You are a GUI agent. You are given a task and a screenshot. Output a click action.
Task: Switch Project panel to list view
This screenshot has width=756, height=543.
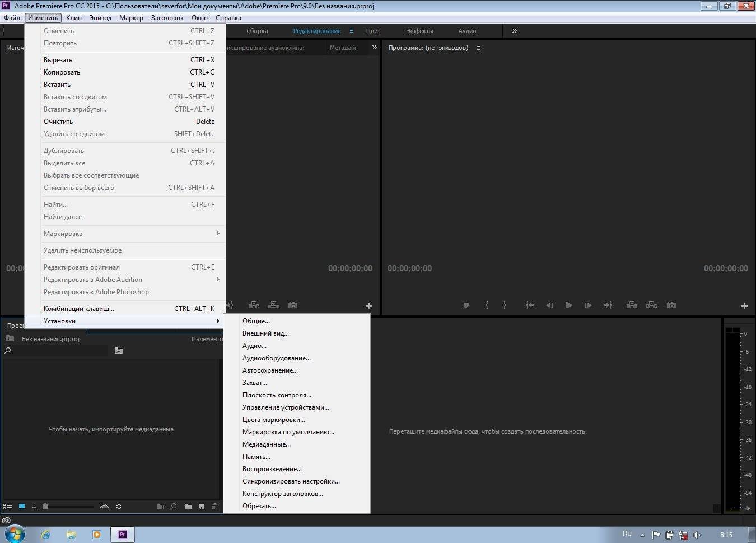(8, 507)
